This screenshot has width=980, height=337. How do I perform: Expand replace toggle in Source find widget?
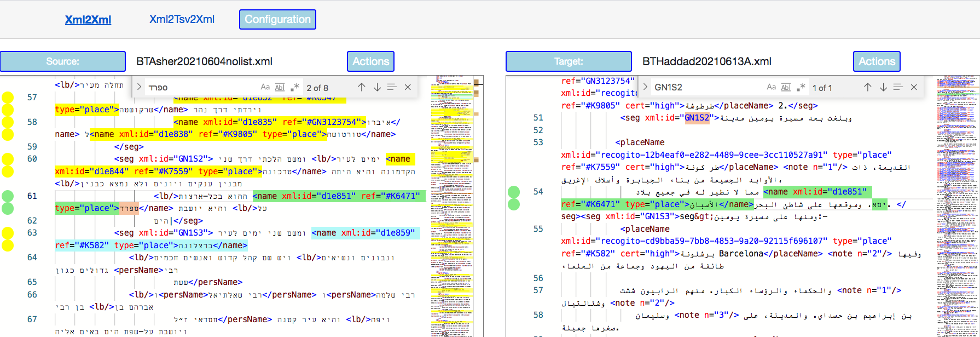[139, 87]
